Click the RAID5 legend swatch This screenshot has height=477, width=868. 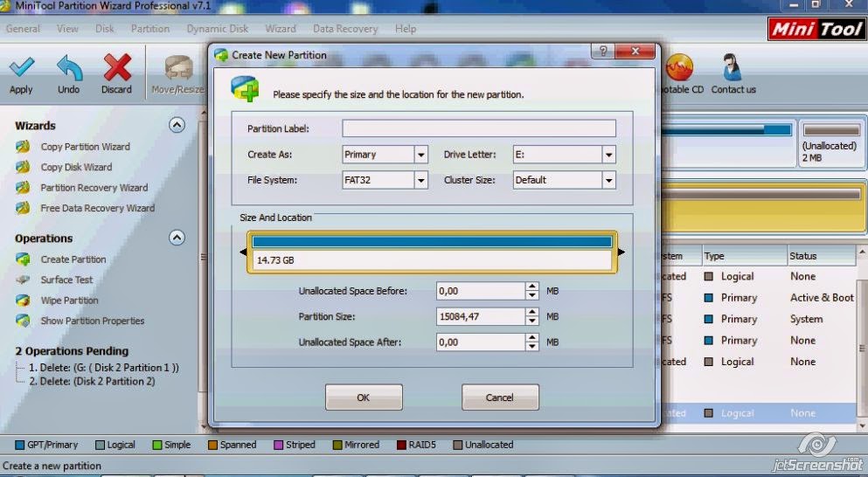pyautogui.click(x=402, y=445)
